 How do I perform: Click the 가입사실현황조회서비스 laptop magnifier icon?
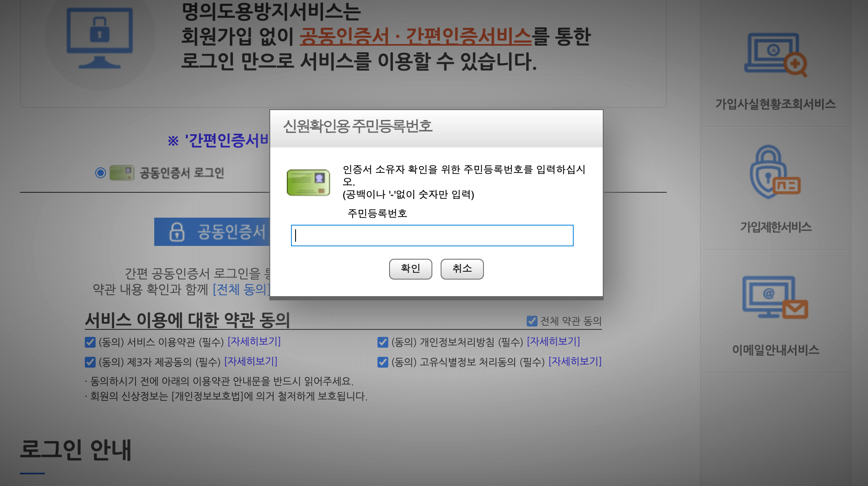[775, 54]
